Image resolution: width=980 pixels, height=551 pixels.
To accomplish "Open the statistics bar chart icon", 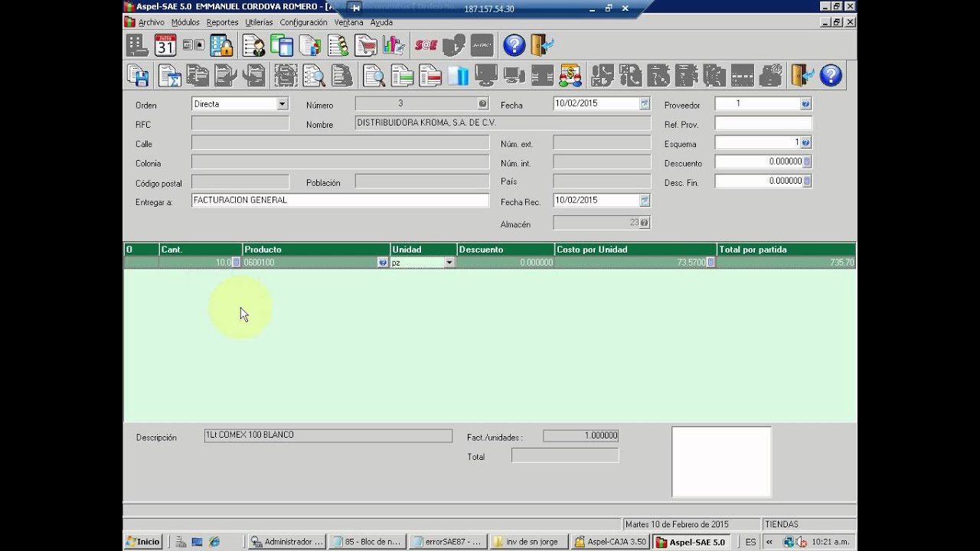I will (x=394, y=45).
